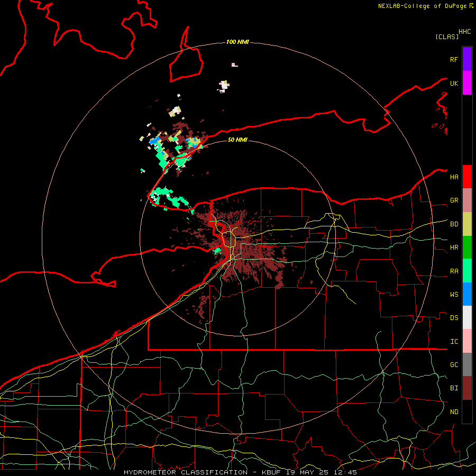Click the 'BI' legend label
This screenshot has height=476, width=476.
pyautogui.click(x=454, y=388)
